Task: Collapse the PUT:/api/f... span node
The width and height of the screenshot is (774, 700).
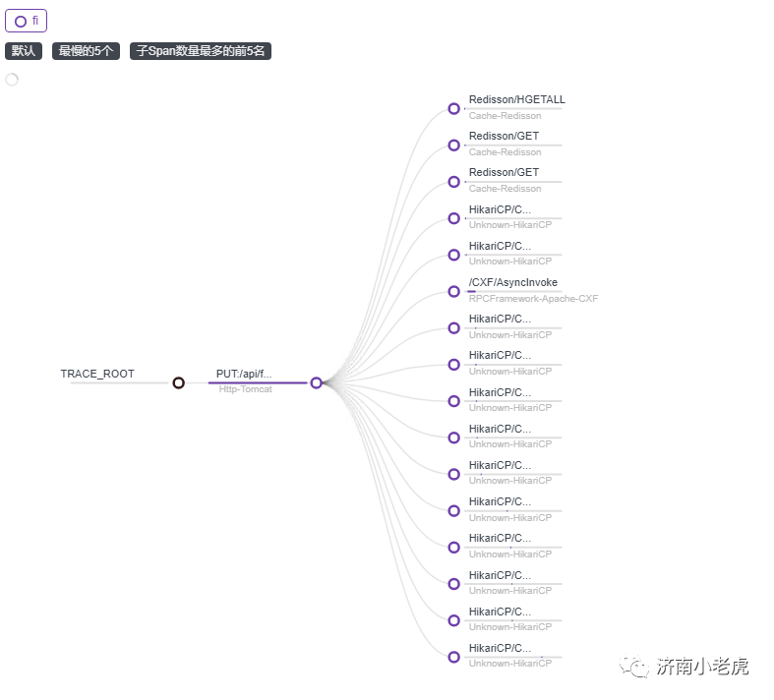Action: click(x=316, y=382)
